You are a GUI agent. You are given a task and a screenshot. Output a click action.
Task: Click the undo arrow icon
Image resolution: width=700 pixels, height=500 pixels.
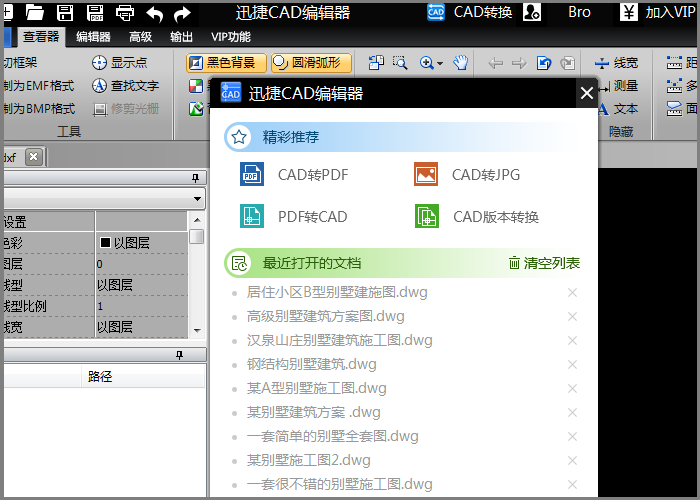pos(154,13)
